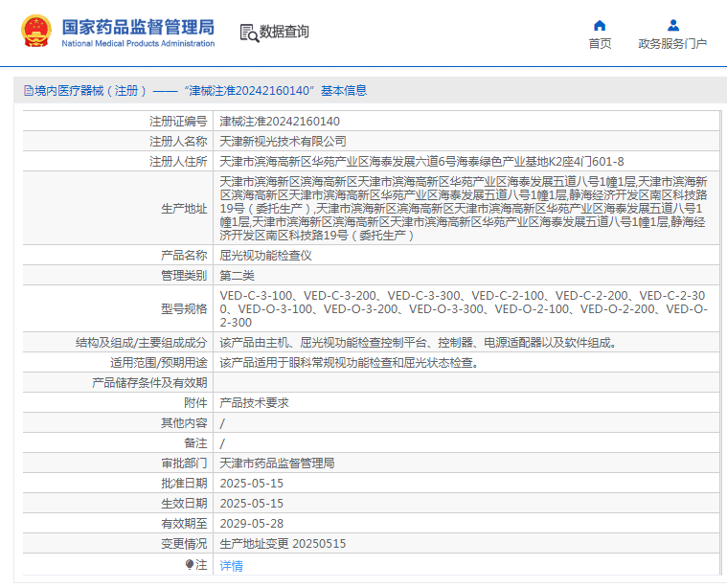Image resolution: width=727 pixels, height=588 pixels.
Task: Click the 结构及组成 description text
Action: coord(418,343)
